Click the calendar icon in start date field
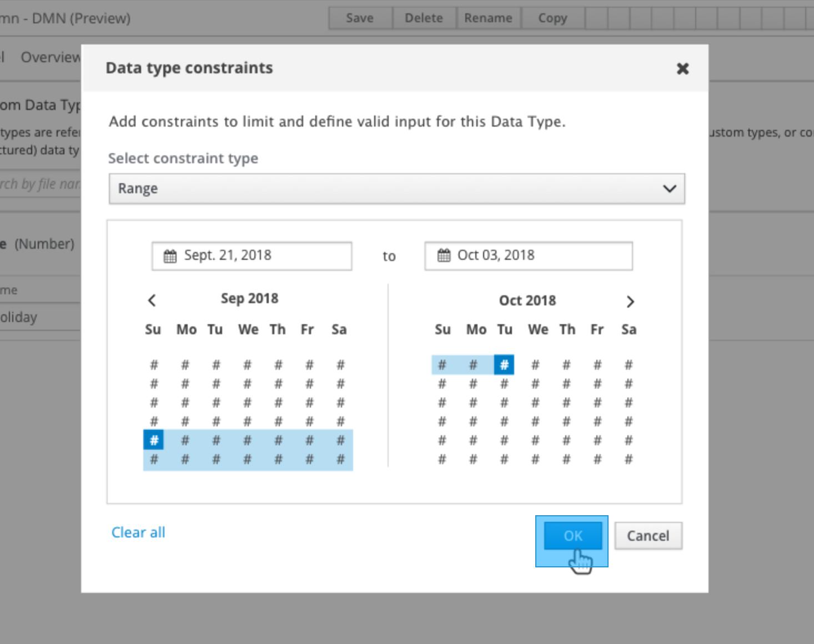This screenshot has height=644, width=814. [170, 256]
